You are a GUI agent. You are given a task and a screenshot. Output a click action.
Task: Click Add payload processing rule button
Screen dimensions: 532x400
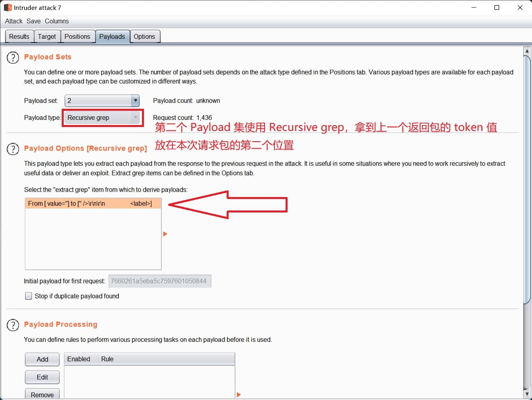tap(42, 359)
